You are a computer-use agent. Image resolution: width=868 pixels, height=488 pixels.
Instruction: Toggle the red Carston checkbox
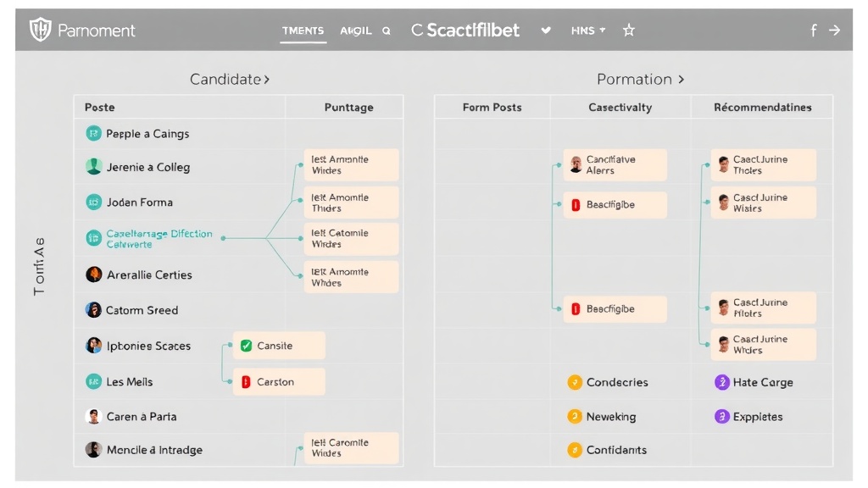[x=246, y=382]
